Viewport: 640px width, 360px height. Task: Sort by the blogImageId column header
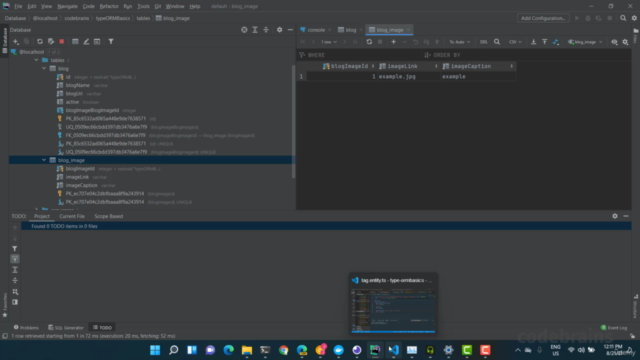tap(349, 66)
